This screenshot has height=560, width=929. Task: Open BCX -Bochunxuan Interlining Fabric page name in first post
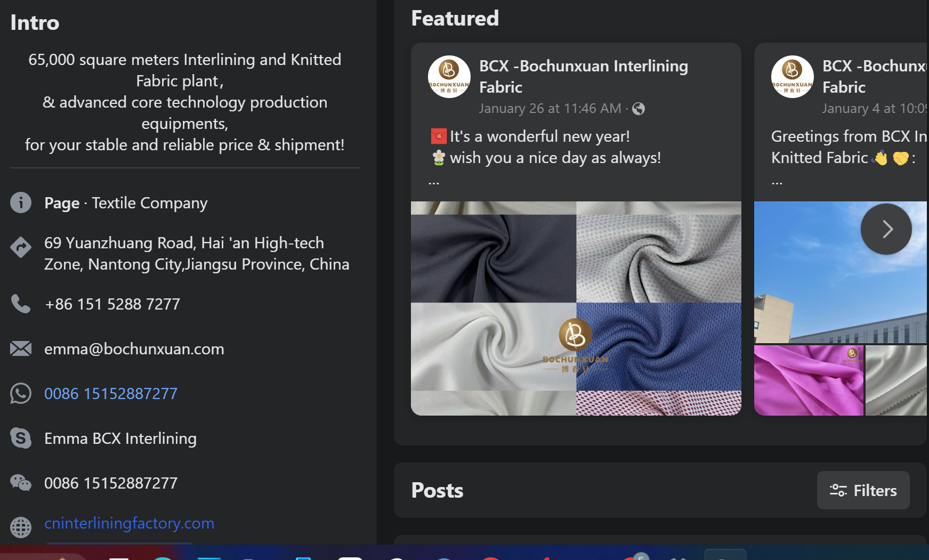click(584, 76)
